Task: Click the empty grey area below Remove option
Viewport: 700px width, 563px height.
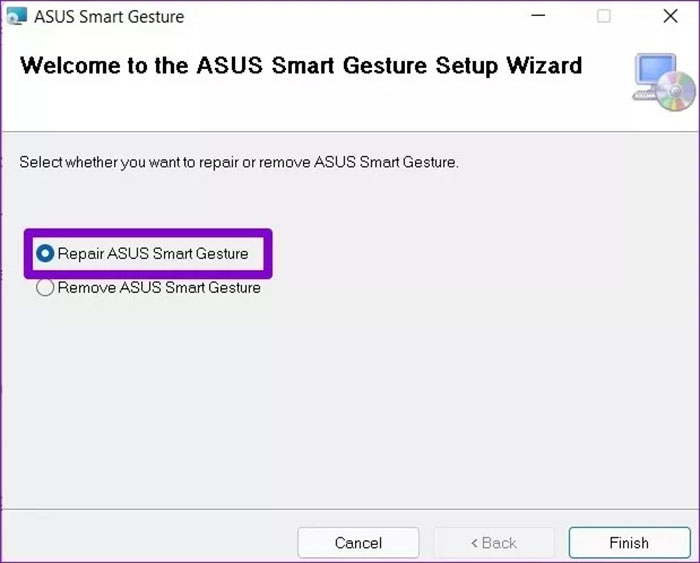Action: [x=350, y=400]
